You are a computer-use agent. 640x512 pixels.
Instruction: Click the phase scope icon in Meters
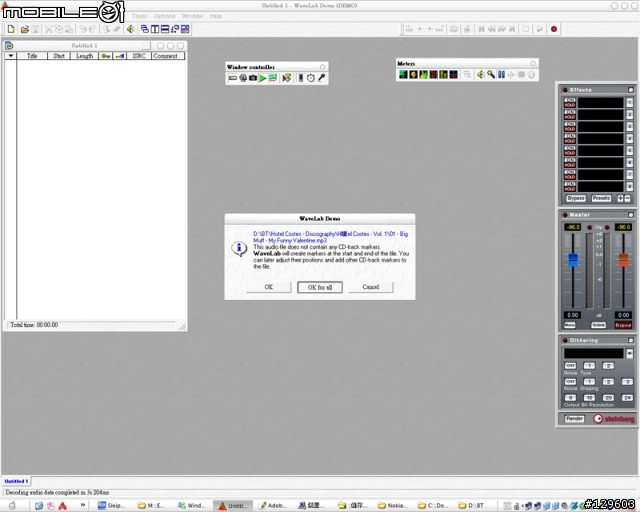point(413,74)
